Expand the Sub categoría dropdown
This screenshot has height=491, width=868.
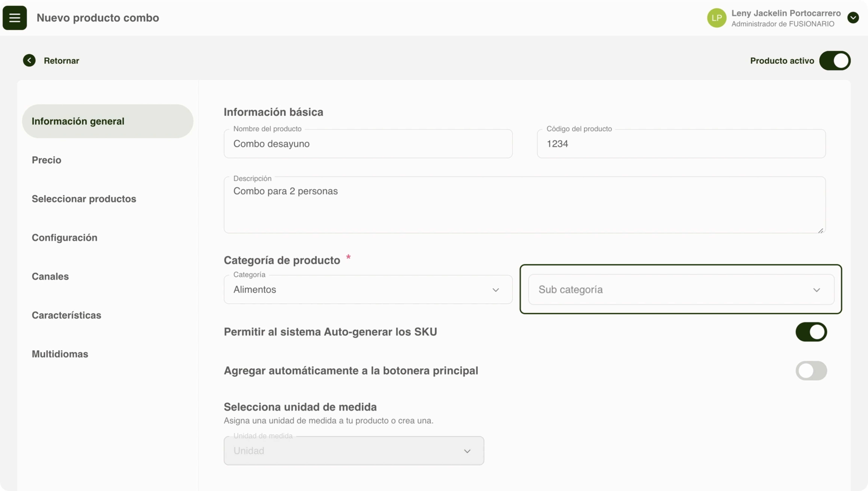click(x=681, y=289)
